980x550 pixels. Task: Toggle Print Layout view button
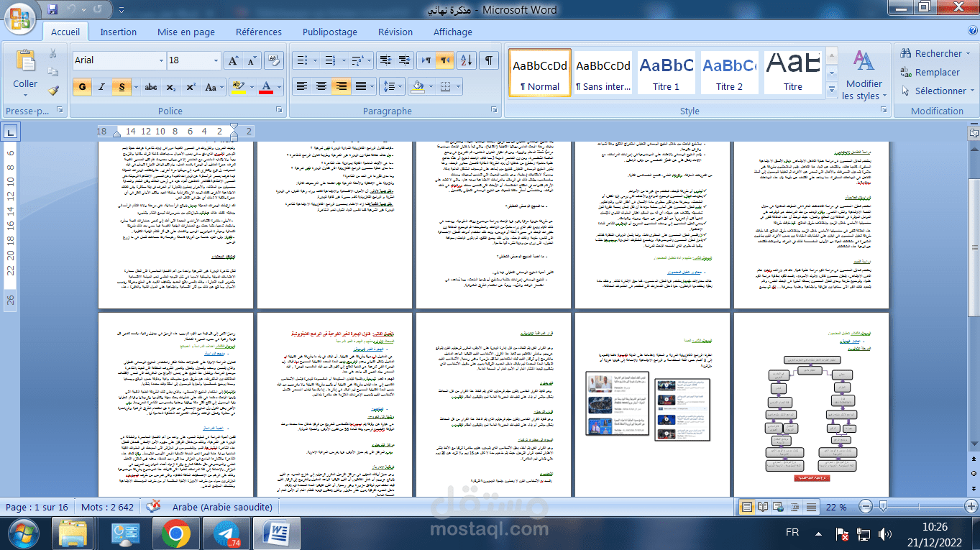[748, 507]
